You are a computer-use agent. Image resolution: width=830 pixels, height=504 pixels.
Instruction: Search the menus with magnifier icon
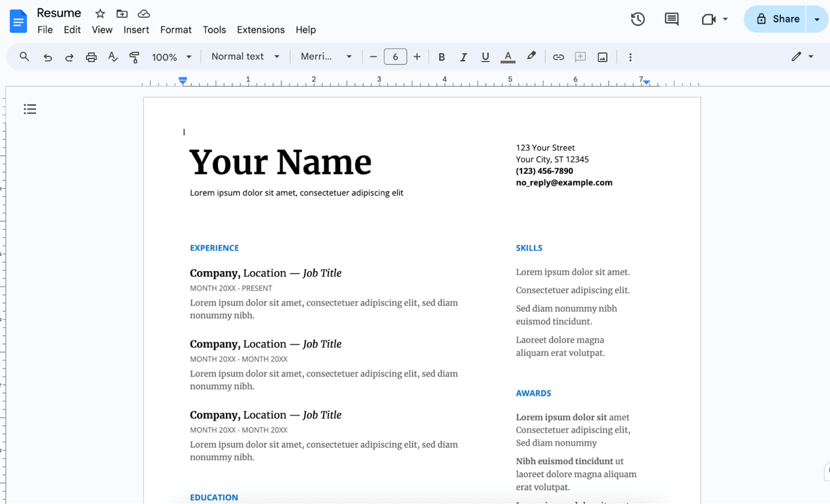coord(24,57)
